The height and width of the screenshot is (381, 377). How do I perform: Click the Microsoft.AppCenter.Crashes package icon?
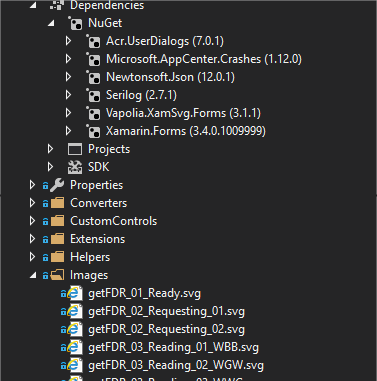93,59
